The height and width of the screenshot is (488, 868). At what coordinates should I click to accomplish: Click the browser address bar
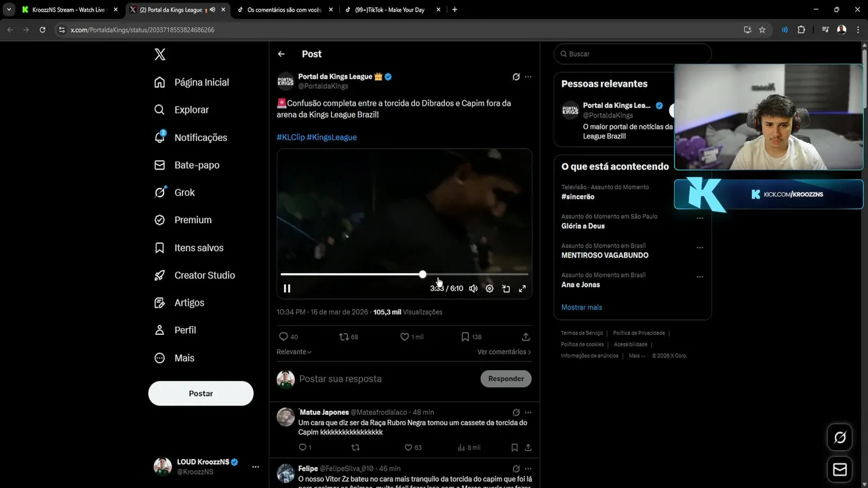400,30
